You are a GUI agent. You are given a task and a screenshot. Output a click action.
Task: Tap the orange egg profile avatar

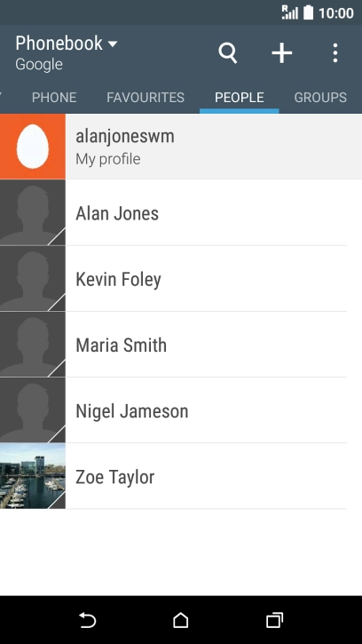(33, 147)
